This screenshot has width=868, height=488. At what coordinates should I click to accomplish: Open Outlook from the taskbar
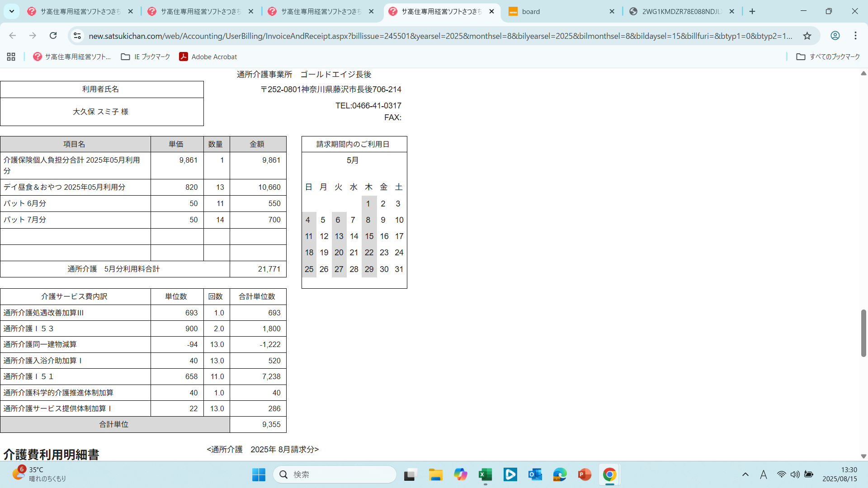535,474
